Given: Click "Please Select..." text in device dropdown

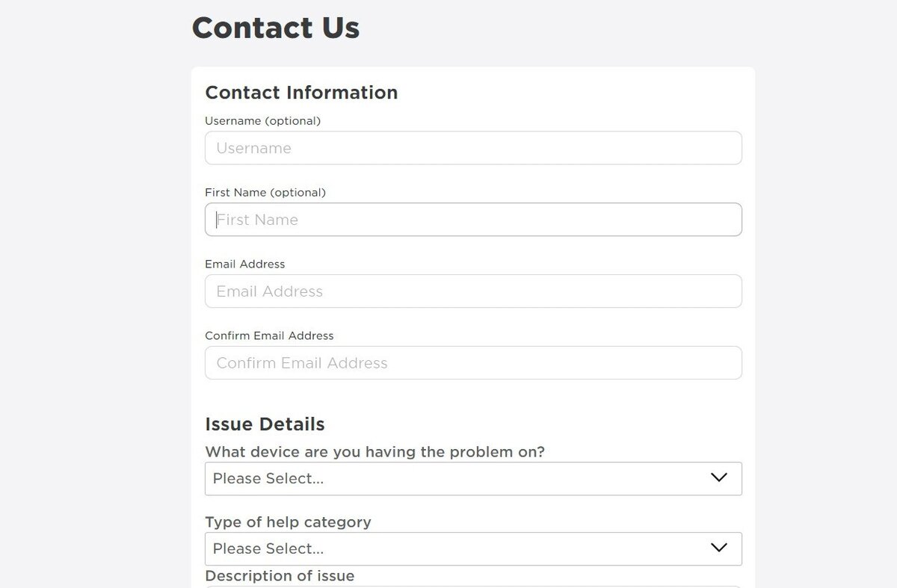Looking at the screenshot, I should point(268,479).
